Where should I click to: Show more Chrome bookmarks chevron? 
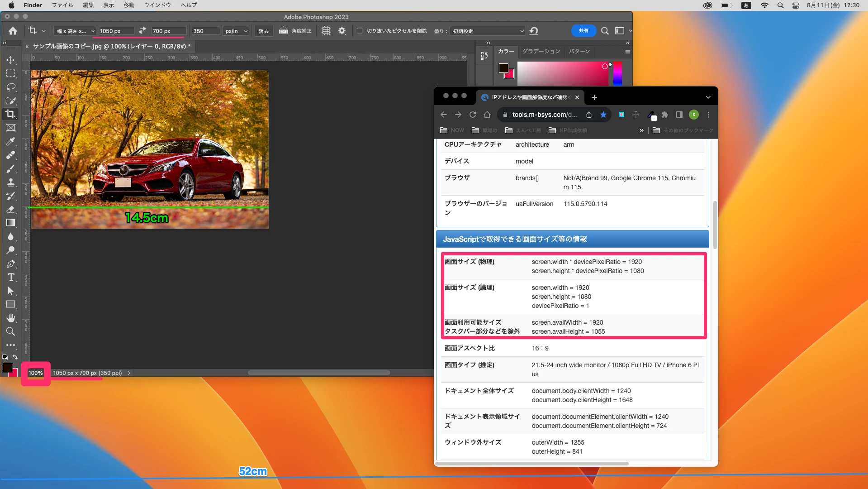pos(641,130)
